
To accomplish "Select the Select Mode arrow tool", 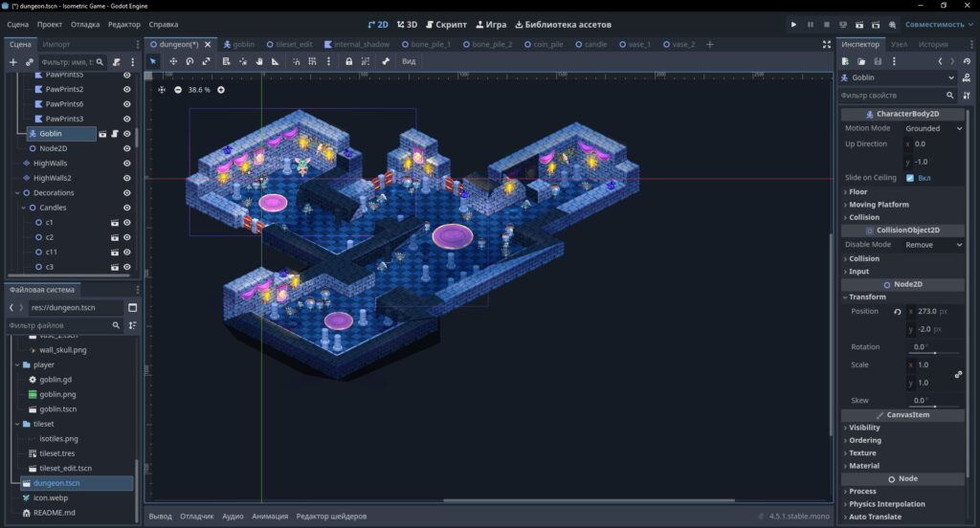I will click(153, 61).
